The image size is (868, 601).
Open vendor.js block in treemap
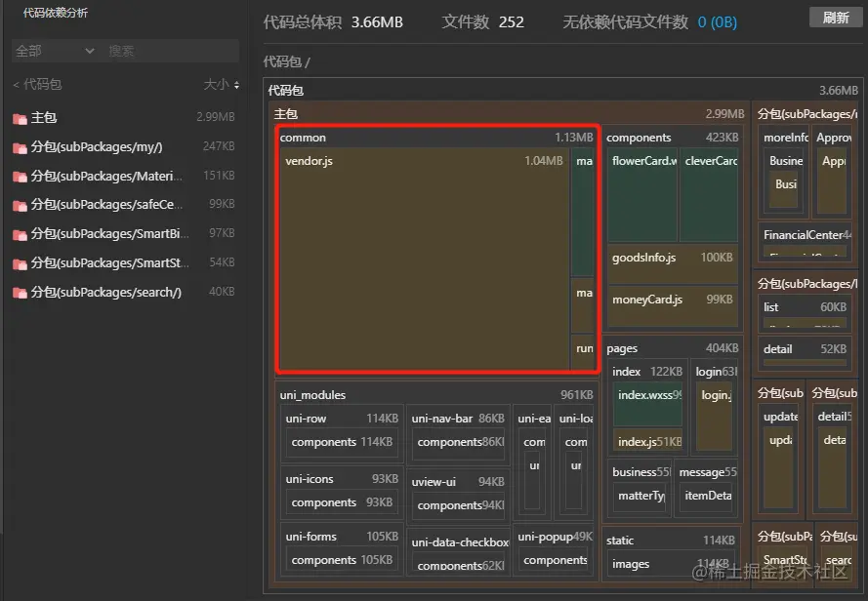[424, 259]
